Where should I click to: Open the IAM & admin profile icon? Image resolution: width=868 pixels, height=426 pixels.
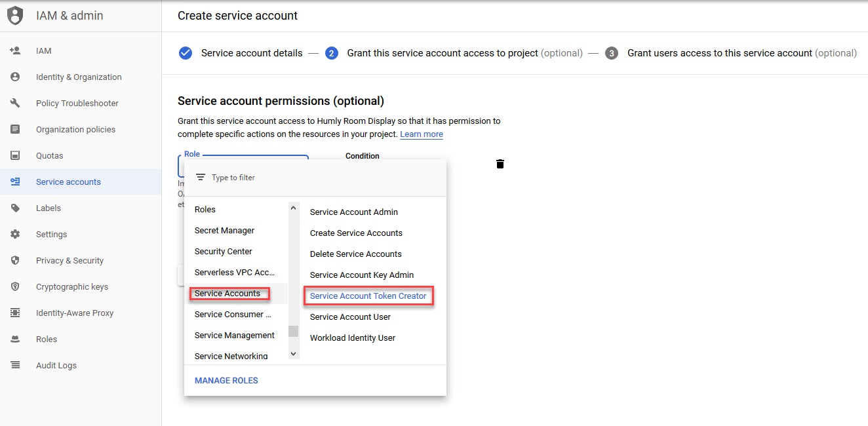14,15
